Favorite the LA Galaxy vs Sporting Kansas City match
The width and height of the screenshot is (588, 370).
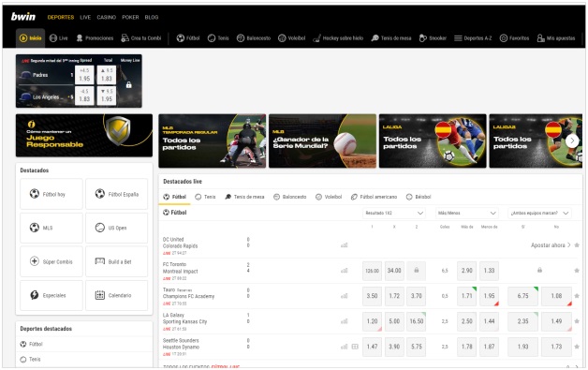(x=577, y=321)
